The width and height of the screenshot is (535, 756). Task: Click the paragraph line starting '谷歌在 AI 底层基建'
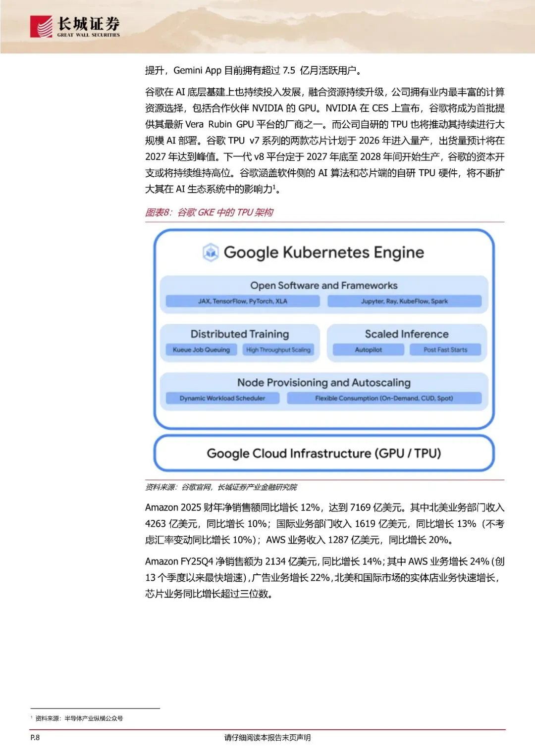[x=325, y=92]
